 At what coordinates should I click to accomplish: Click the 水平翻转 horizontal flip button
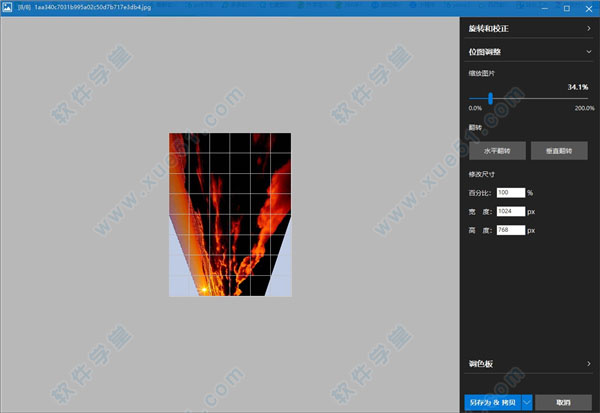click(x=497, y=151)
